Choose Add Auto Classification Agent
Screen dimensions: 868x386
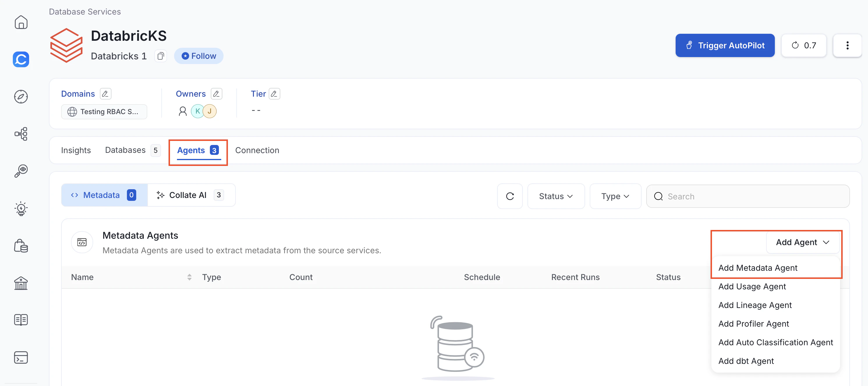[775, 343]
